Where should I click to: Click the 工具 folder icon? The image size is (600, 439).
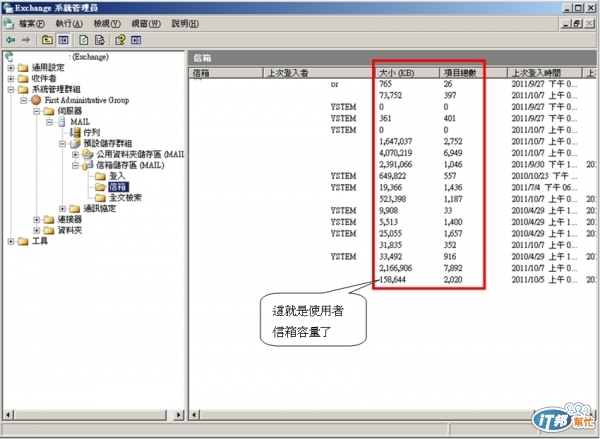click(23, 241)
